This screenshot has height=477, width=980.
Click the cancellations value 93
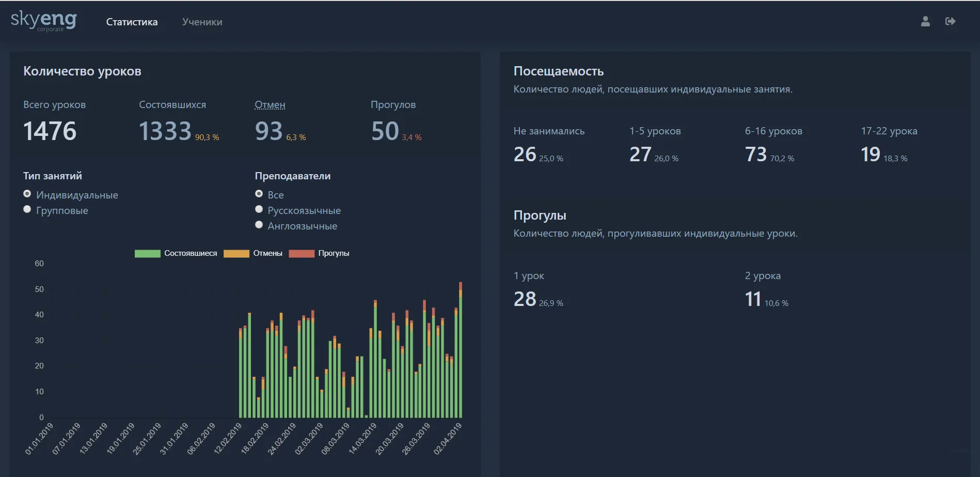coord(268,131)
